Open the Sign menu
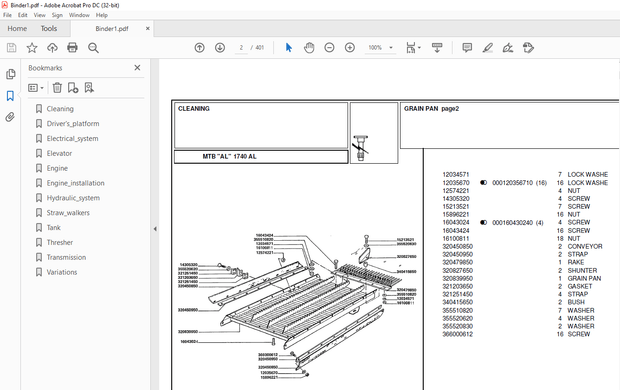This screenshot has width=620, height=390. (57, 15)
